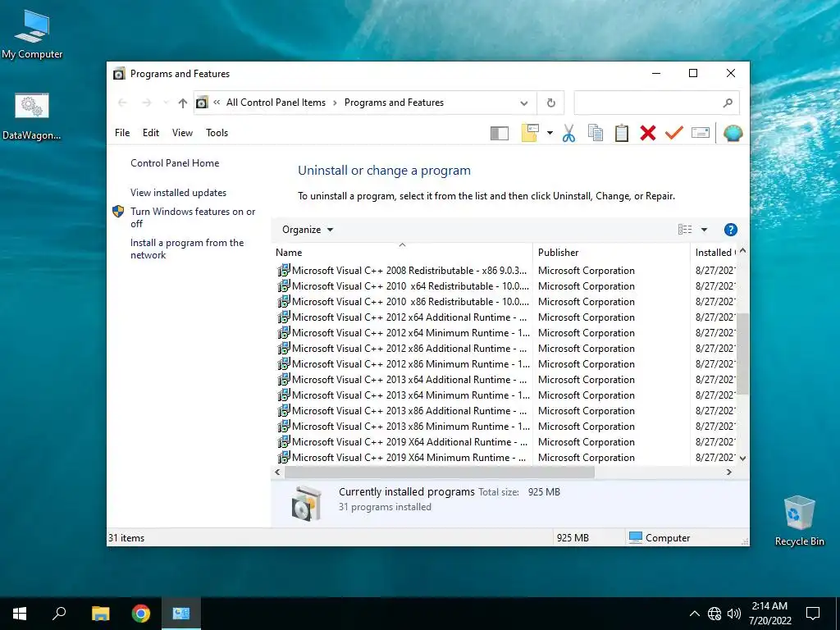
Task: Show hidden tray icons chevron
Action: (x=694, y=614)
